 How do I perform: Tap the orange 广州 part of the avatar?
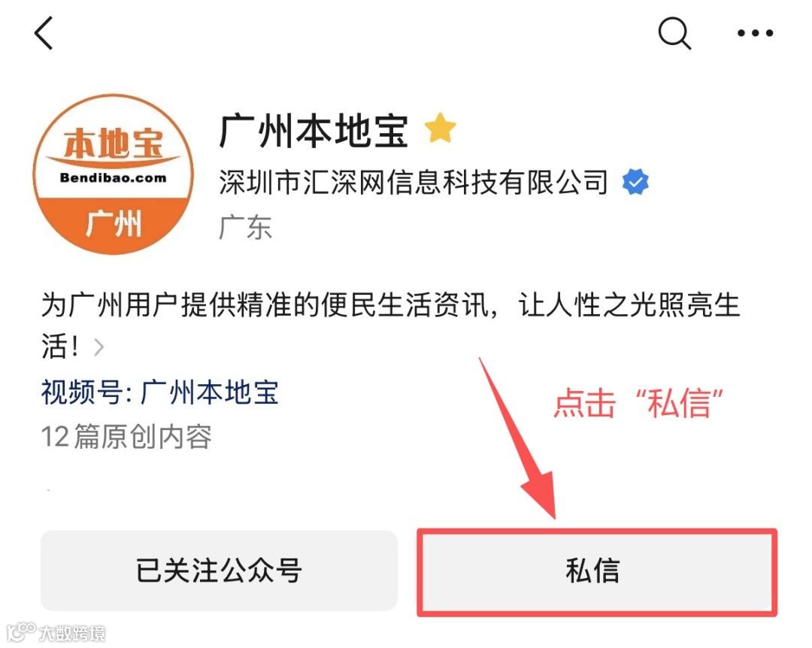pyautogui.click(x=114, y=224)
